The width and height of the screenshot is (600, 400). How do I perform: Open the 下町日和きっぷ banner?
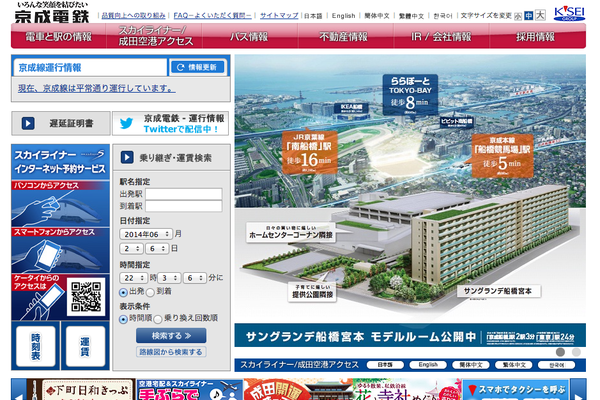coord(81,389)
